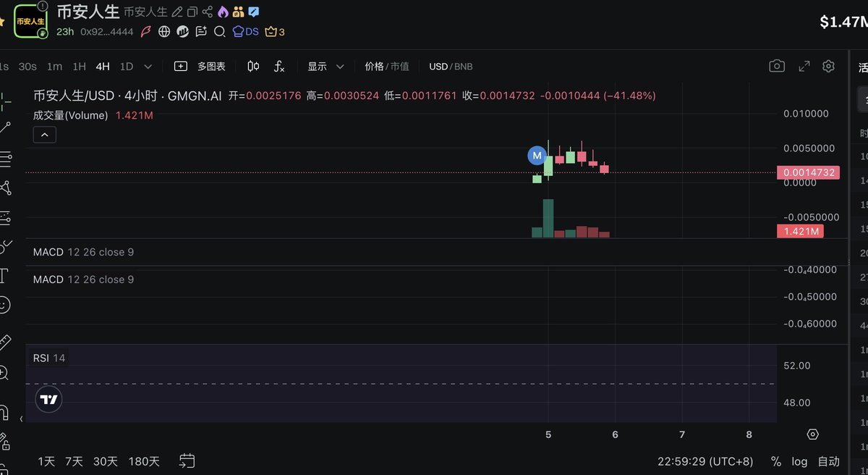Take chart snapshot with camera icon
868x475 pixels.
(x=777, y=66)
